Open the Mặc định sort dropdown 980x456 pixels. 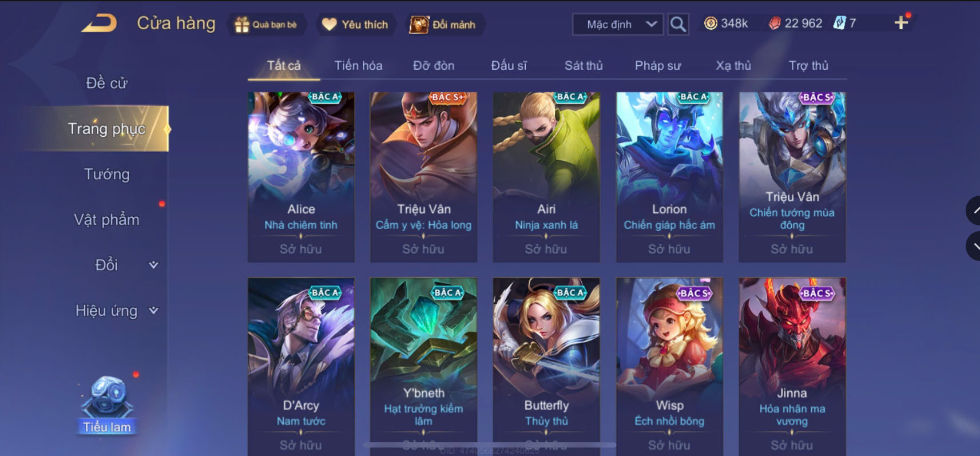click(x=618, y=24)
